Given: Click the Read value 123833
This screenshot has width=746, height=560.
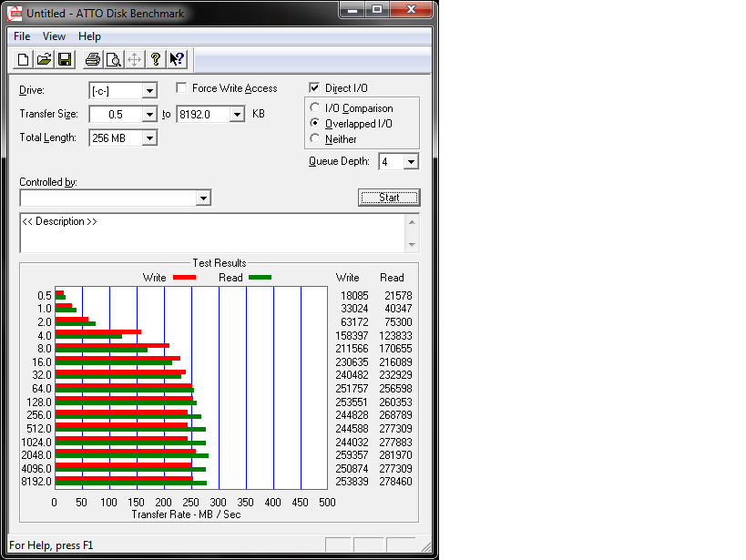Looking at the screenshot, I should pos(395,335).
